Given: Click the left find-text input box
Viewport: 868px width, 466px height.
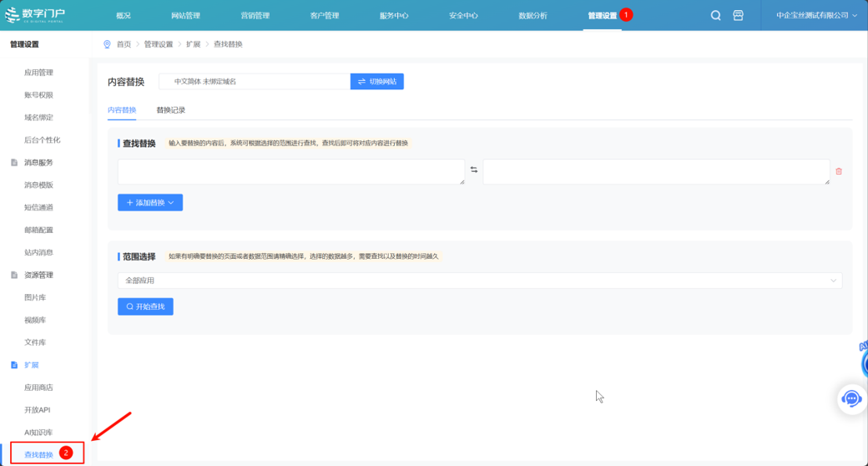Looking at the screenshot, I should click(x=290, y=171).
